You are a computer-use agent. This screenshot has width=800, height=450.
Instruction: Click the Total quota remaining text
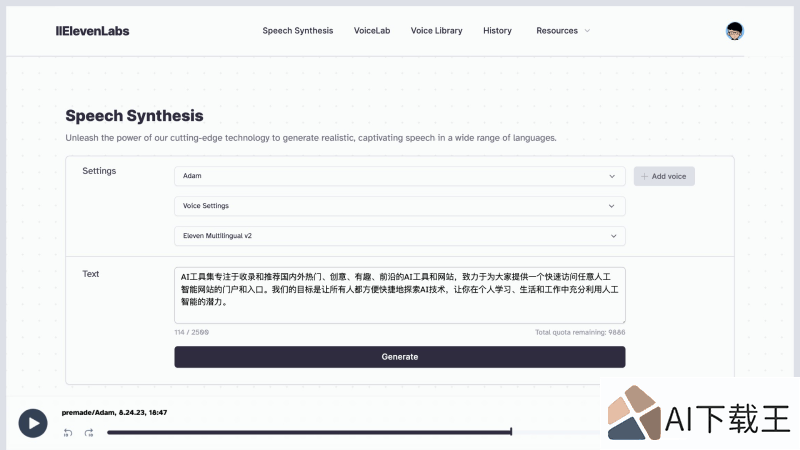[580, 332]
